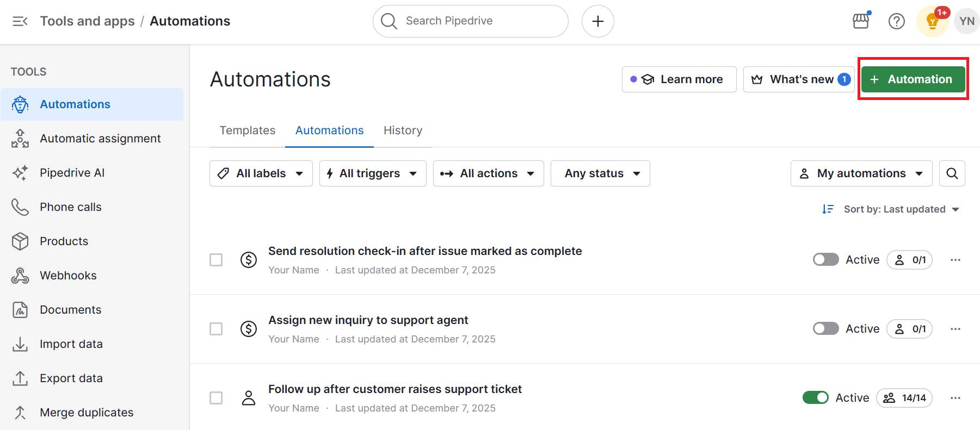Click the Phone calls handset icon
The width and height of the screenshot is (980, 430).
20,207
